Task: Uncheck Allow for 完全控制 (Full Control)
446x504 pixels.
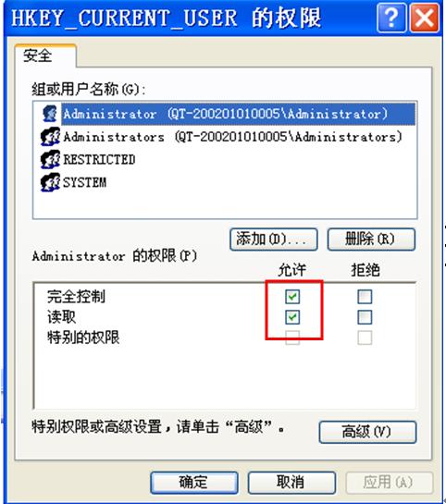Action: 292,296
